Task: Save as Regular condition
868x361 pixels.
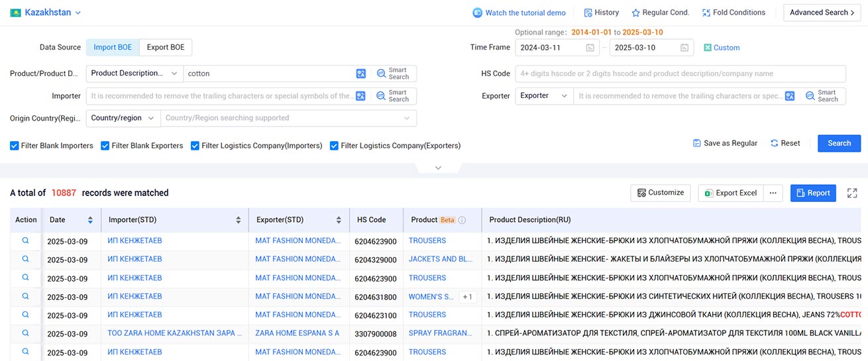Action: pos(725,143)
